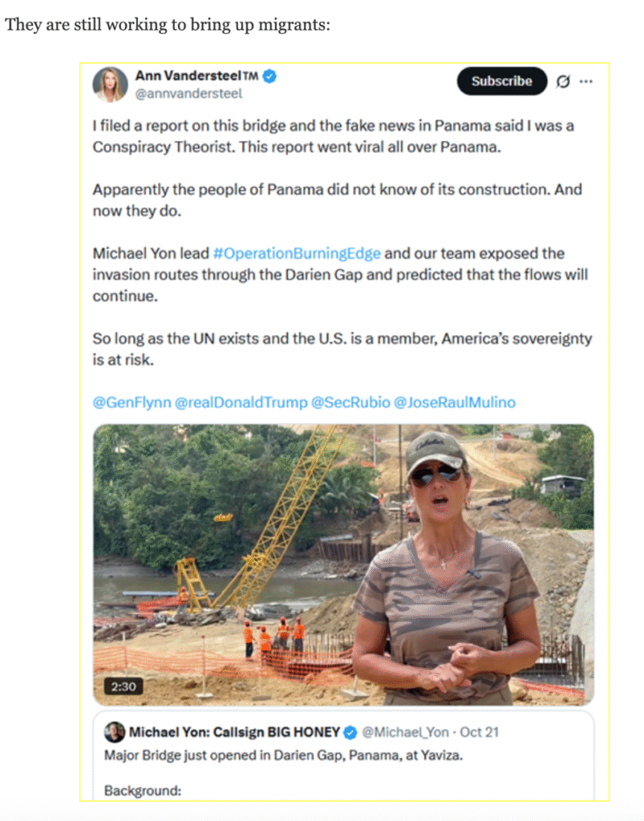The height and width of the screenshot is (821, 644).
Task: Click the Oct 21 date of quoted post
Action: coord(479,732)
